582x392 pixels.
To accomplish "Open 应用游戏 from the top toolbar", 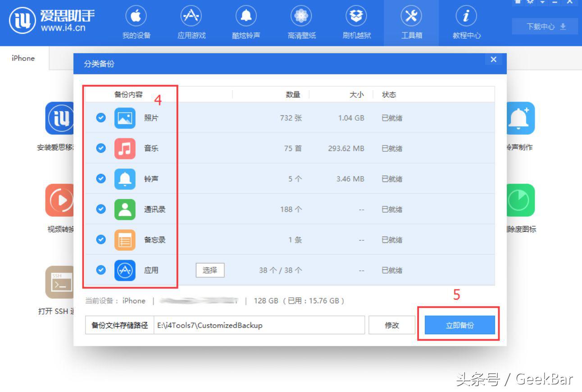I will pos(191,20).
